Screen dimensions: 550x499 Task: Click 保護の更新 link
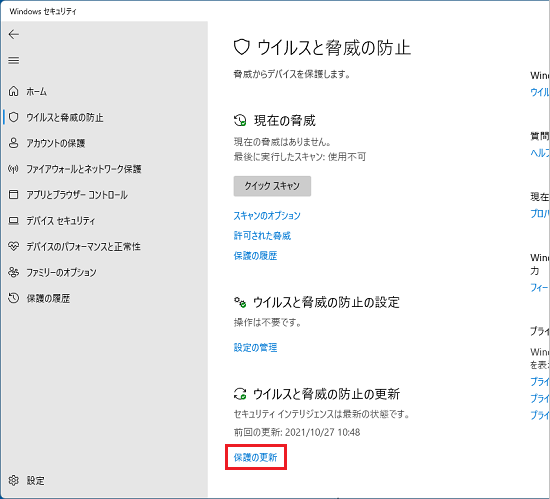click(x=255, y=457)
